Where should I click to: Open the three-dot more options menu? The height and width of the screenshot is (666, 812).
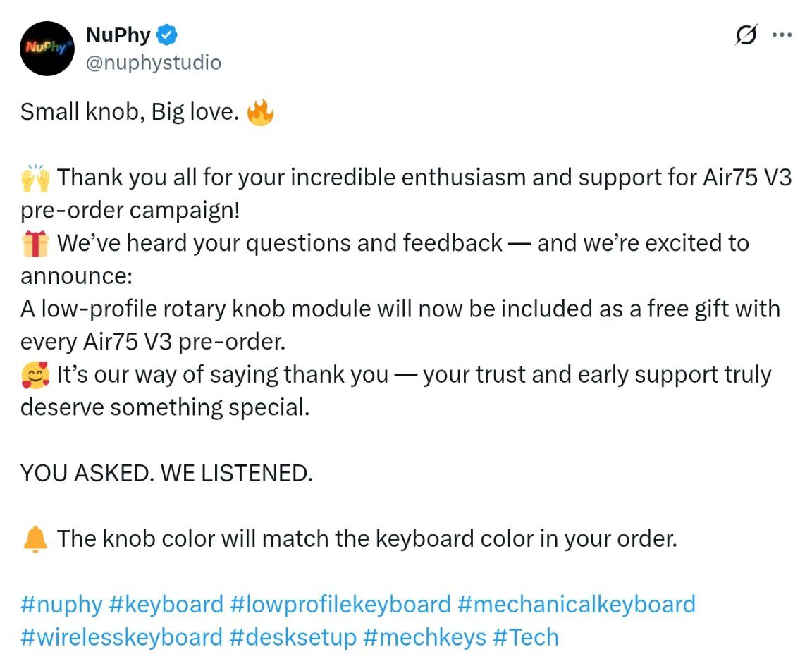point(782,35)
